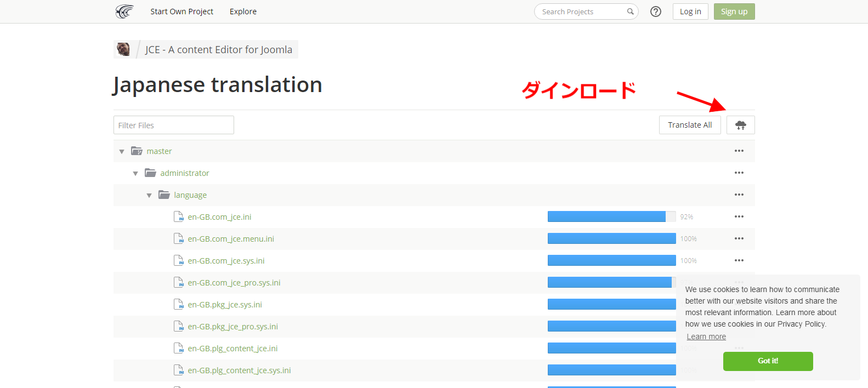This screenshot has width=868, height=388.
Task: Open the language folder link
Action: (190, 195)
